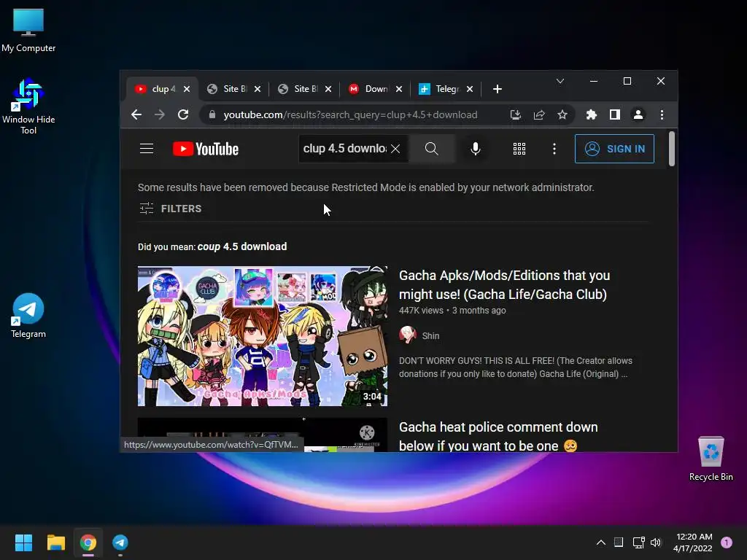Screen dimensions: 747x560
Task: Open the 'Gacha Apks/Mods/Editions' video title
Action: pos(504,285)
